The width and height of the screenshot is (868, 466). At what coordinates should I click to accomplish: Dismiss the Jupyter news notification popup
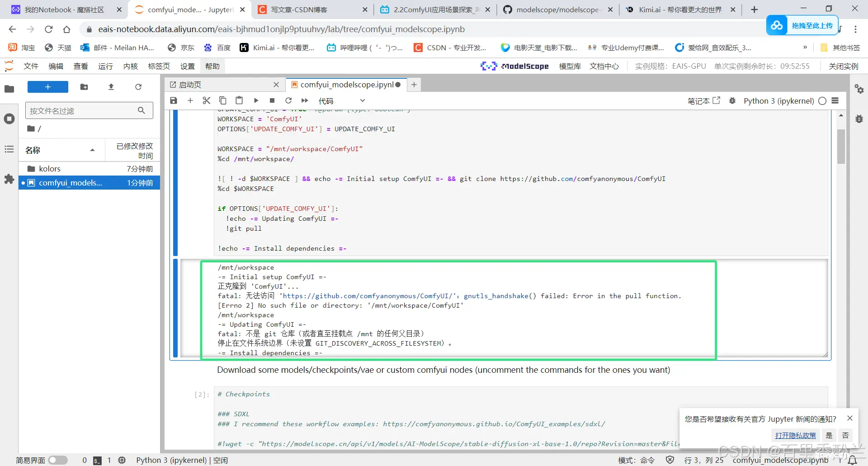tap(850, 418)
